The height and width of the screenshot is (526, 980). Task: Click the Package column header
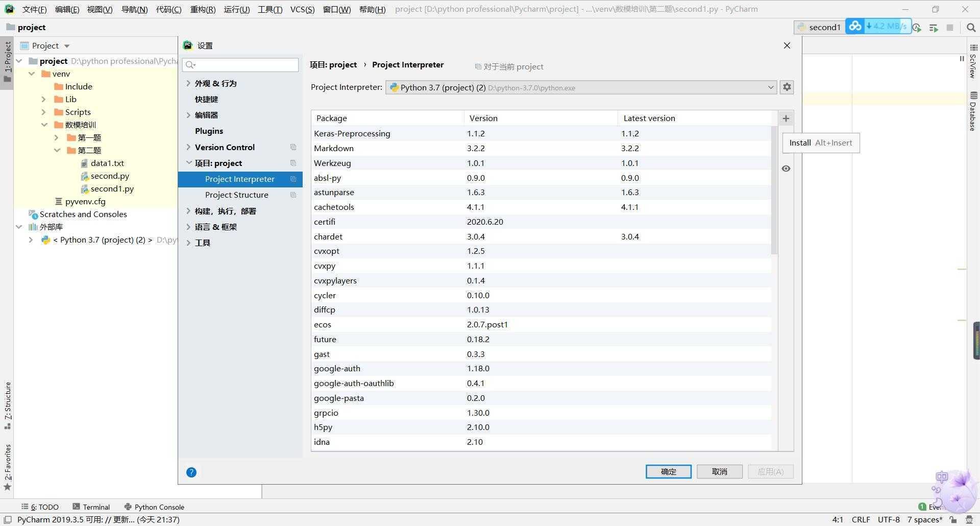click(x=387, y=118)
